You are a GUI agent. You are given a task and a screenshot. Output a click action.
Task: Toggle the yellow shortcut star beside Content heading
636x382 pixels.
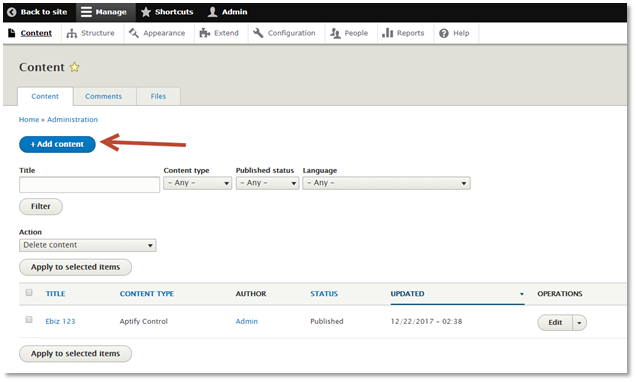[x=75, y=67]
